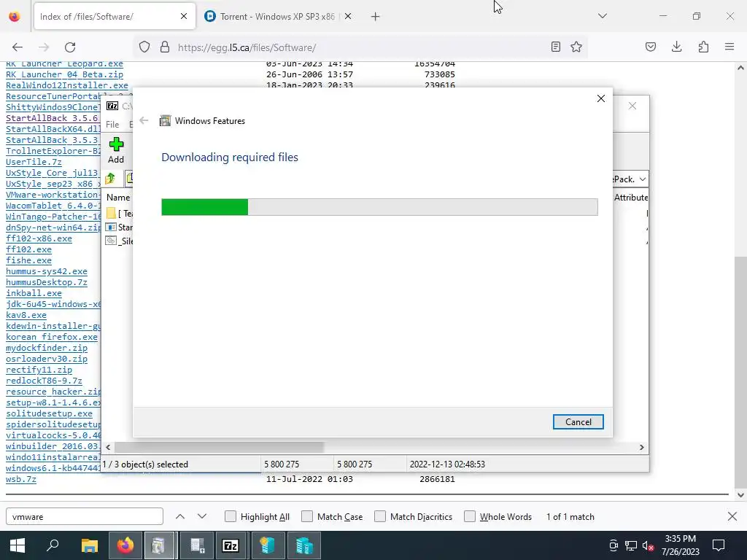Screen dimensions: 747x560
Task: Click the site padlock security icon
Action: [x=165, y=47]
